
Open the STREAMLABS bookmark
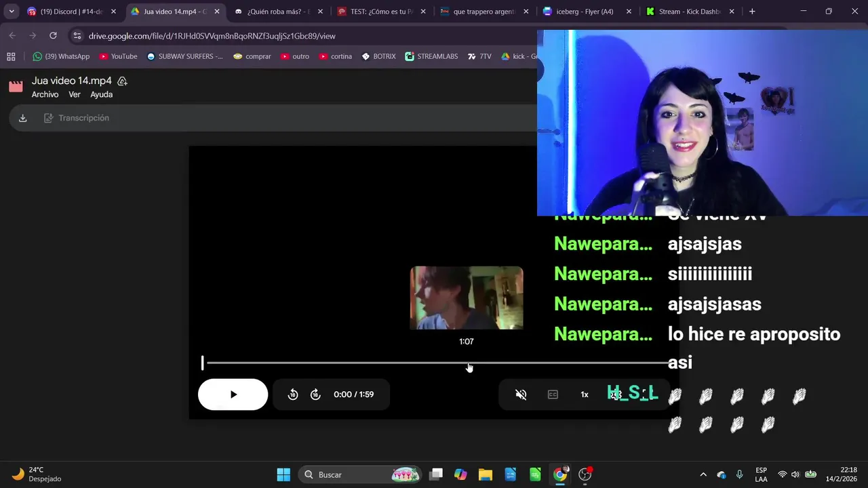click(x=431, y=56)
